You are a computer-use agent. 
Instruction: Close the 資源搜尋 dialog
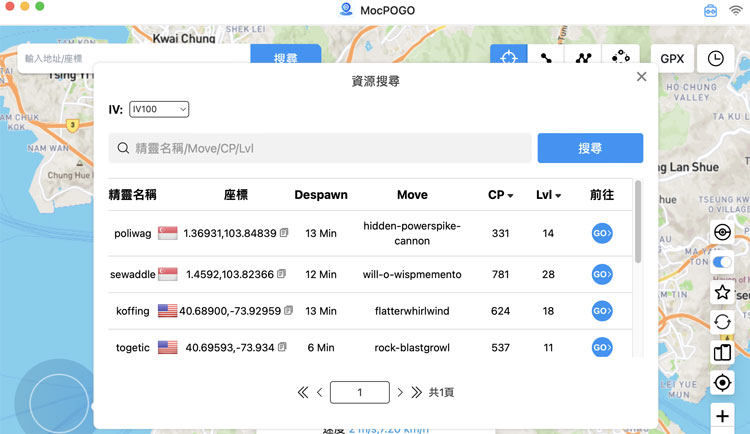pyautogui.click(x=641, y=77)
